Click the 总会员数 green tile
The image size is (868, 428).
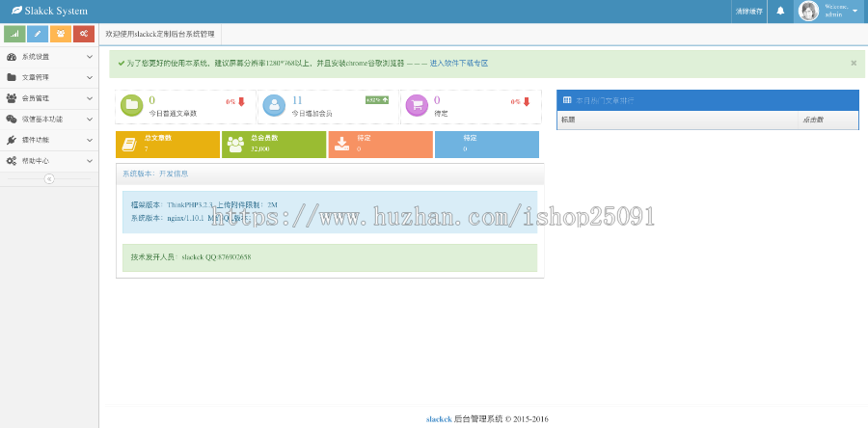click(274, 145)
